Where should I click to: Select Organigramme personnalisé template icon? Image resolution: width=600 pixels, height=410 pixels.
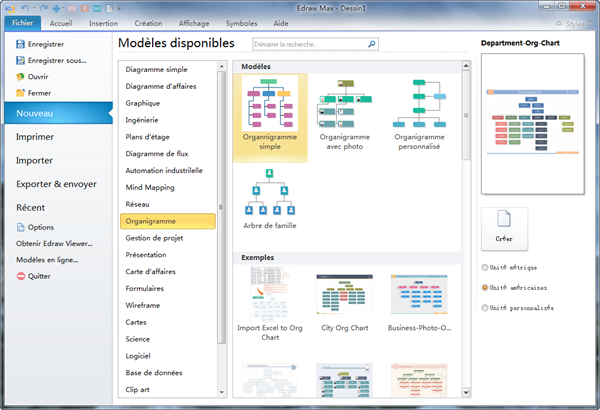pos(419,103)
